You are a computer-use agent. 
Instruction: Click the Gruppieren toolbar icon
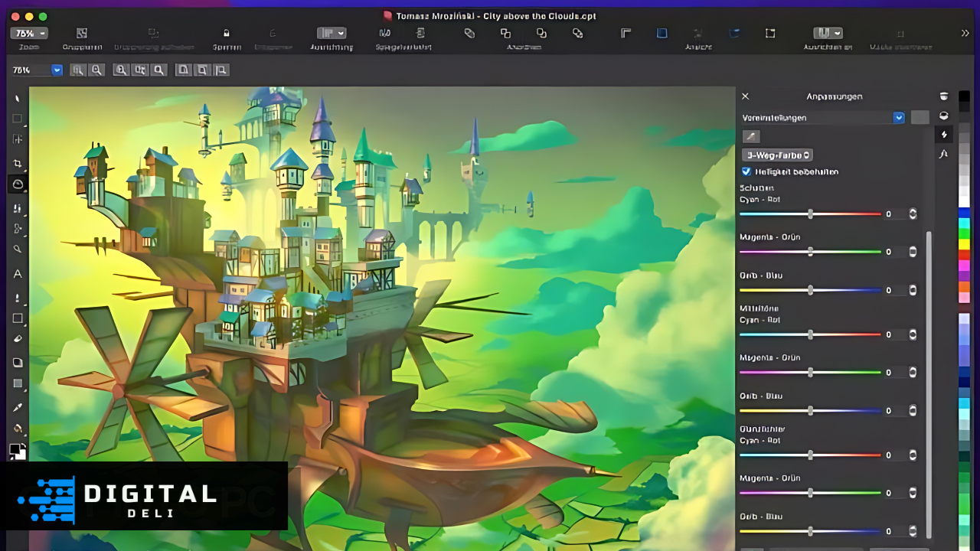(x=82, y=33)
